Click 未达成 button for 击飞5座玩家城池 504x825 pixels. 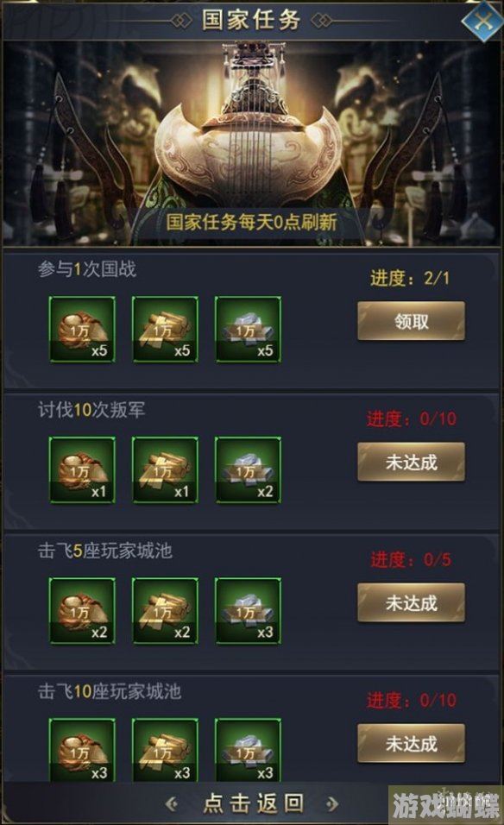[x=411, y=602]
